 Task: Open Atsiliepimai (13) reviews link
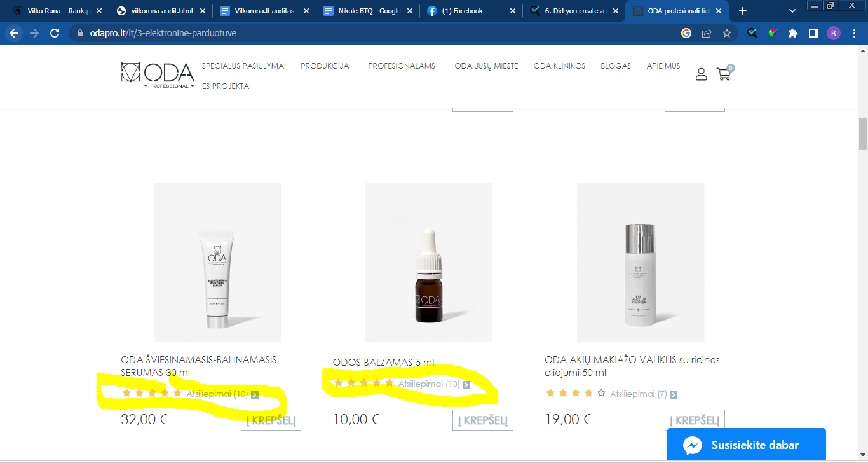coord(429,384)
